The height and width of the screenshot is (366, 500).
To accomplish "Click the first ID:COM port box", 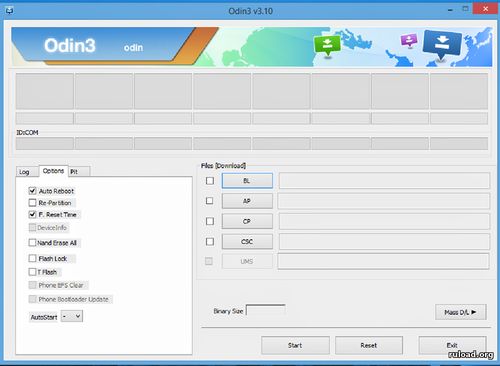I will pos(45,143).
